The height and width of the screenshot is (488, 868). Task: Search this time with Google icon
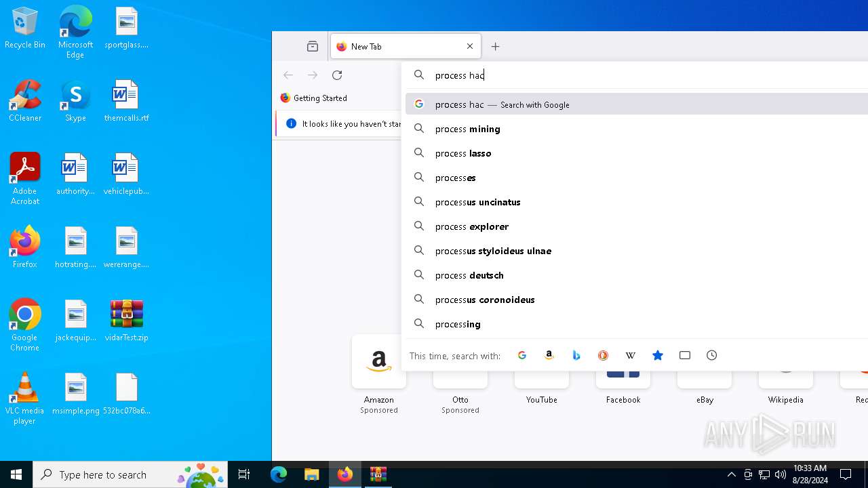coord(522,355)
